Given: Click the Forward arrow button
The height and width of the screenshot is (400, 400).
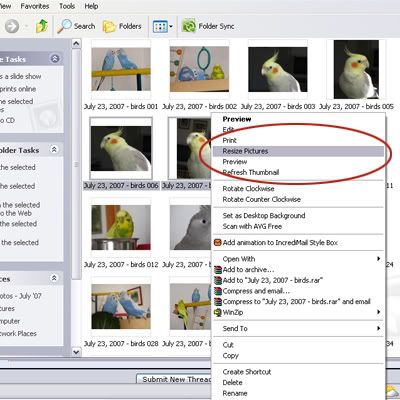Looking at the screenshot, I should tap(12, 26).
